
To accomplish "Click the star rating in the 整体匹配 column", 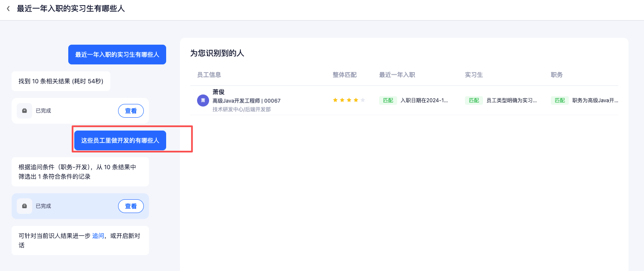I will click(349, 100).
